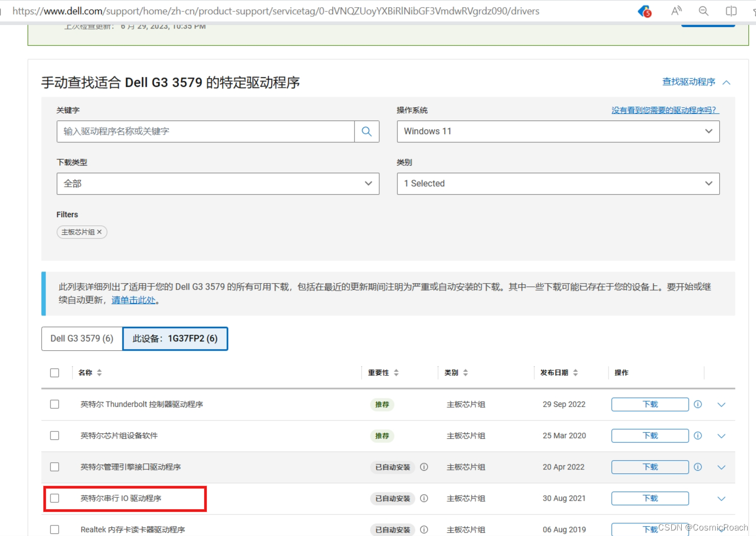Download 英特尔串行 IO 驱动程序
The image size is (756, 536).
(x=650, y=498)
